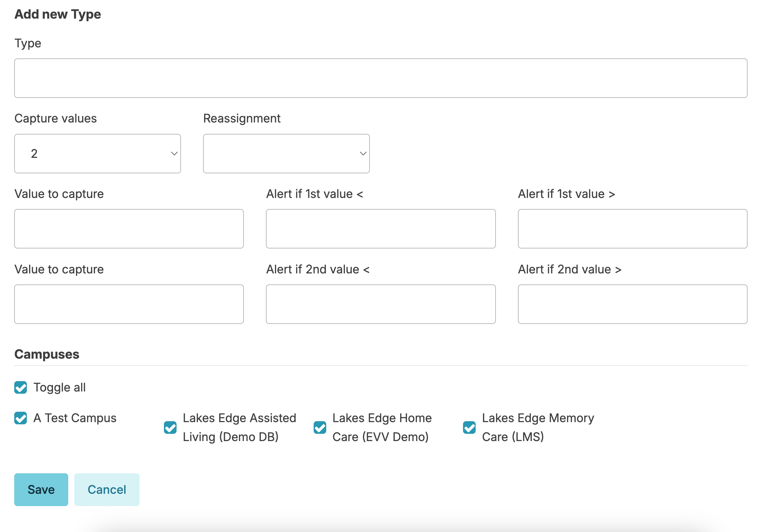Click the Alert if 2nd value > field
The image size is (758, 532).
tap(632, 304)
